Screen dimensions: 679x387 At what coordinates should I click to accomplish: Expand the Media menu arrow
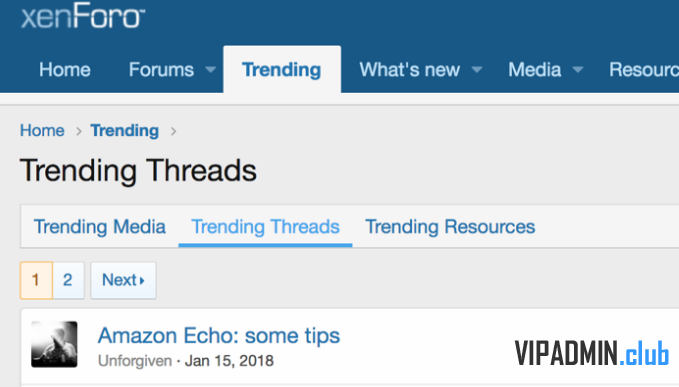[578, 70]
